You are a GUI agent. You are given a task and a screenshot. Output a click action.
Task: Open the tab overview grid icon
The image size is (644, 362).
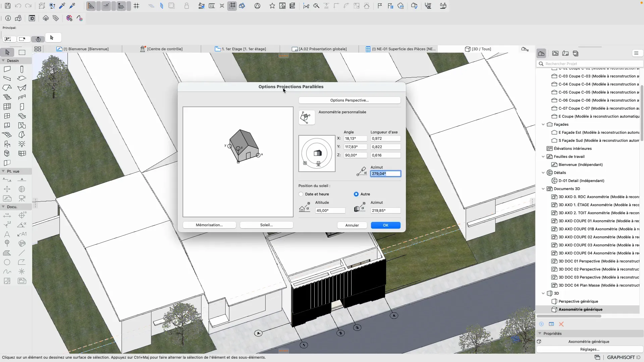click(x=38, y=49)
